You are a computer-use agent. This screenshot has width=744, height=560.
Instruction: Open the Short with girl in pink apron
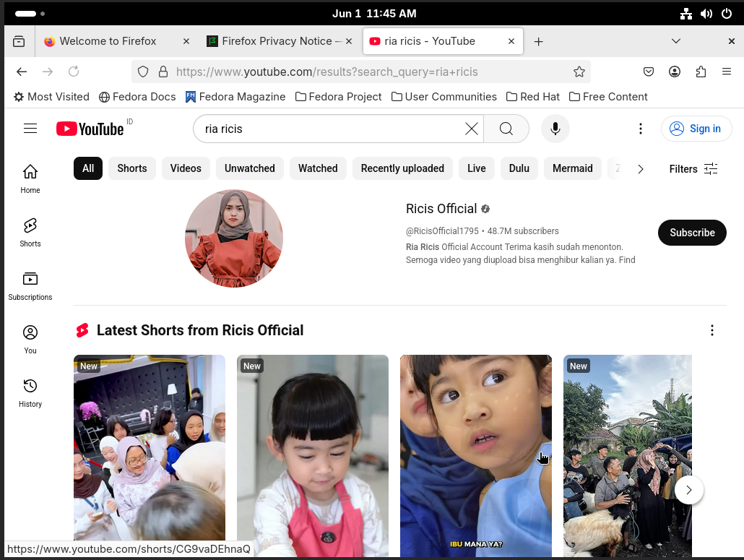coord(313,456)
